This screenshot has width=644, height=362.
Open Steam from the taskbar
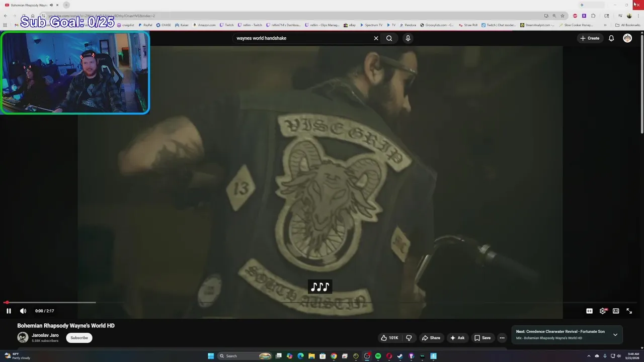(400, 356)
